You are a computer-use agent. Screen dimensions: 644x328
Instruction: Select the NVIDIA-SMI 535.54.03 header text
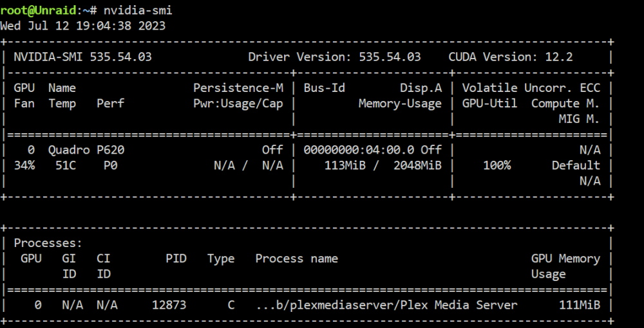coord(82,57)
